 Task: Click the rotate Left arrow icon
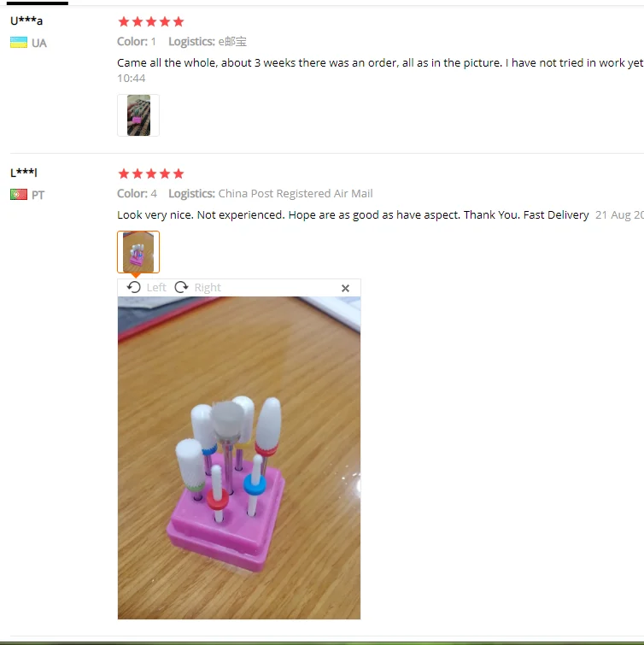pyautogui.click(x=133, y=287)
